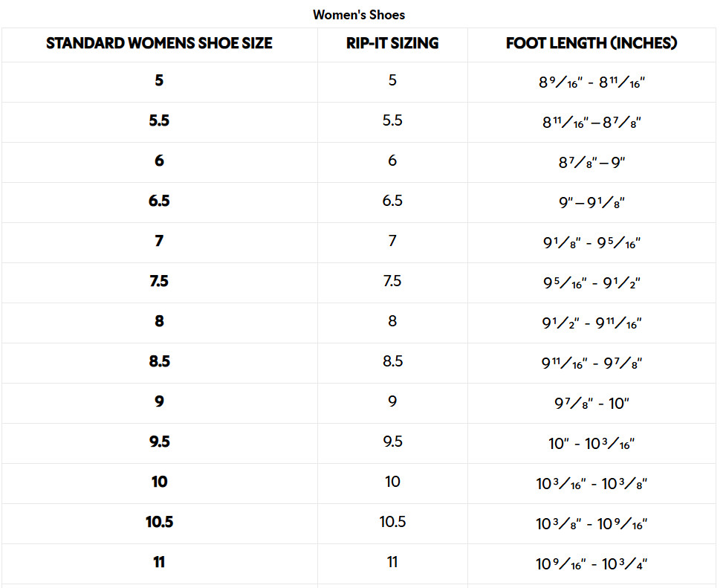
Task: Click the Women's Shoes table title
Action: click(x=359, y=15)
